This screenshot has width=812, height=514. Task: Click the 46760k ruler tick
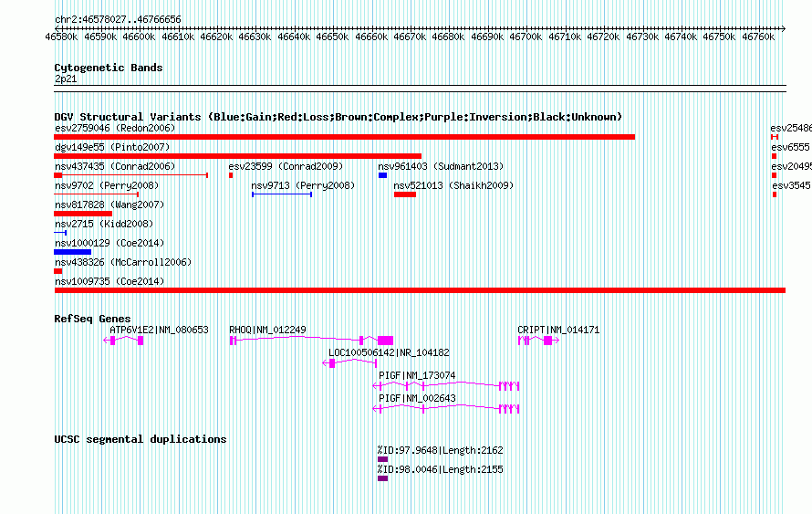tap(758, 37)
